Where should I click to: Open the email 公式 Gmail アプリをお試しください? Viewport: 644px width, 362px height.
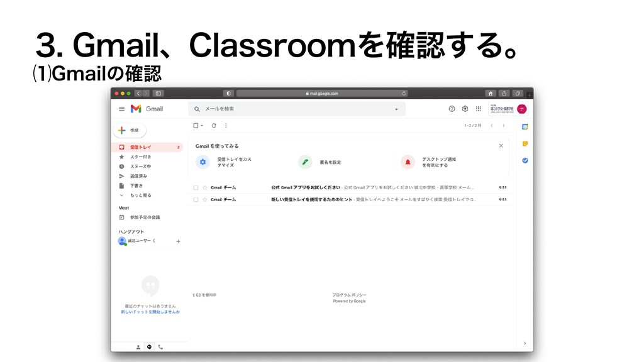pyautogui.click(x=349, y=187)
